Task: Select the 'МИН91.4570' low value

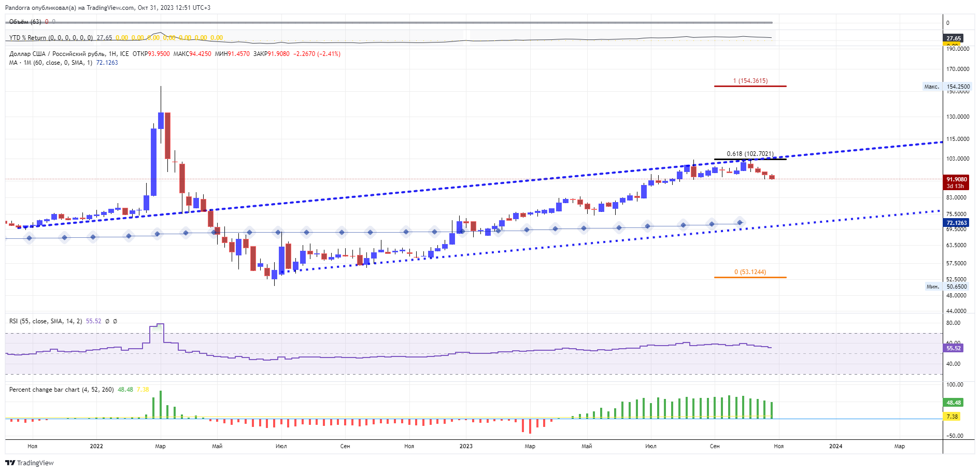Action: click(x=232, y=54)
